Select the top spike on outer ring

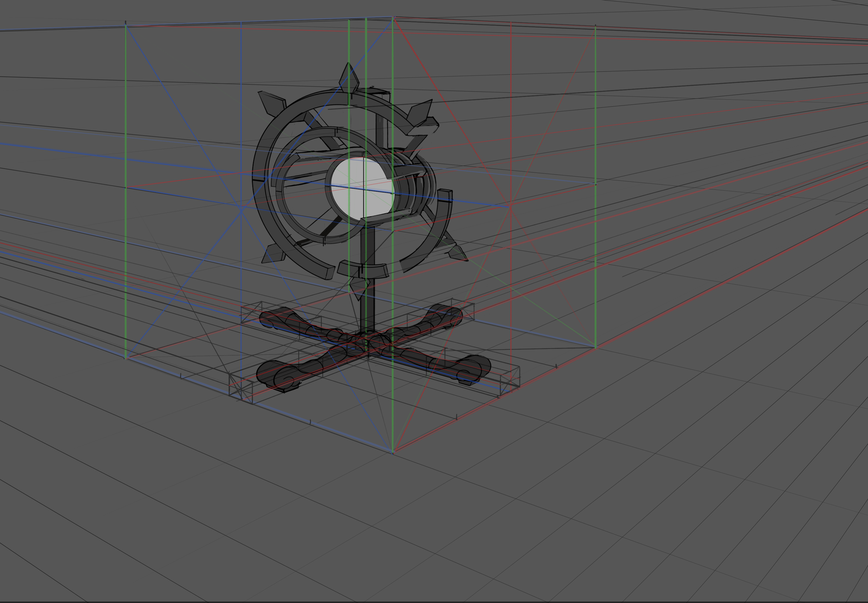[349, 78]
